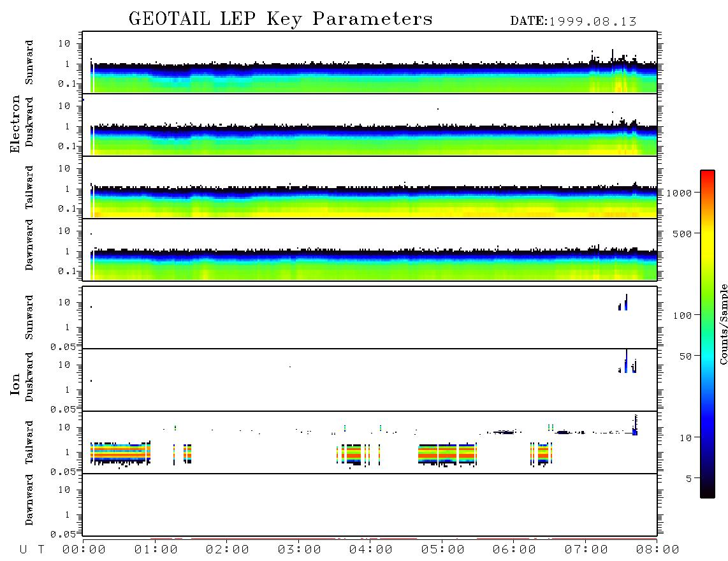
Task: Click the 0.05 tick in Ion Dawnward panel
Action: tap(63, 534)
